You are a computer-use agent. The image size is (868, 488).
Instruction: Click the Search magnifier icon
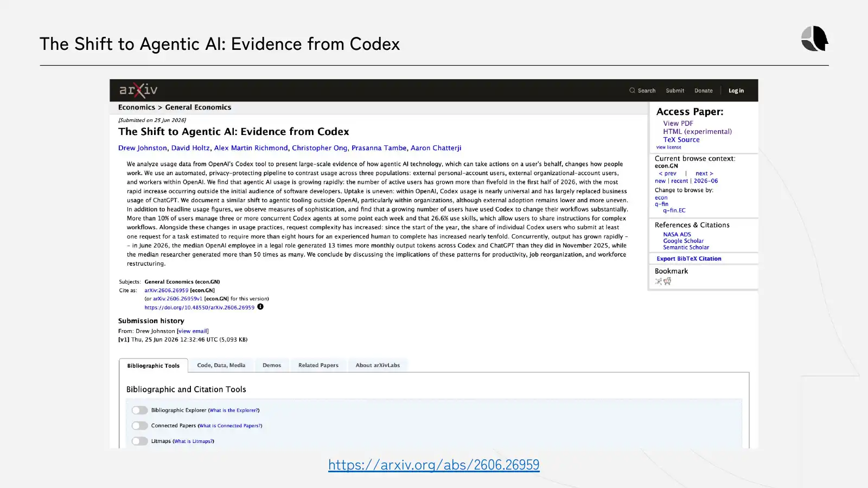632,91
